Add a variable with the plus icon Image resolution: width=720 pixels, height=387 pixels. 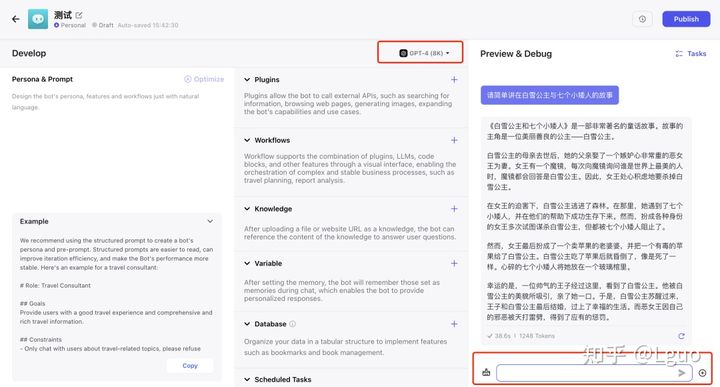click(454, 264)
